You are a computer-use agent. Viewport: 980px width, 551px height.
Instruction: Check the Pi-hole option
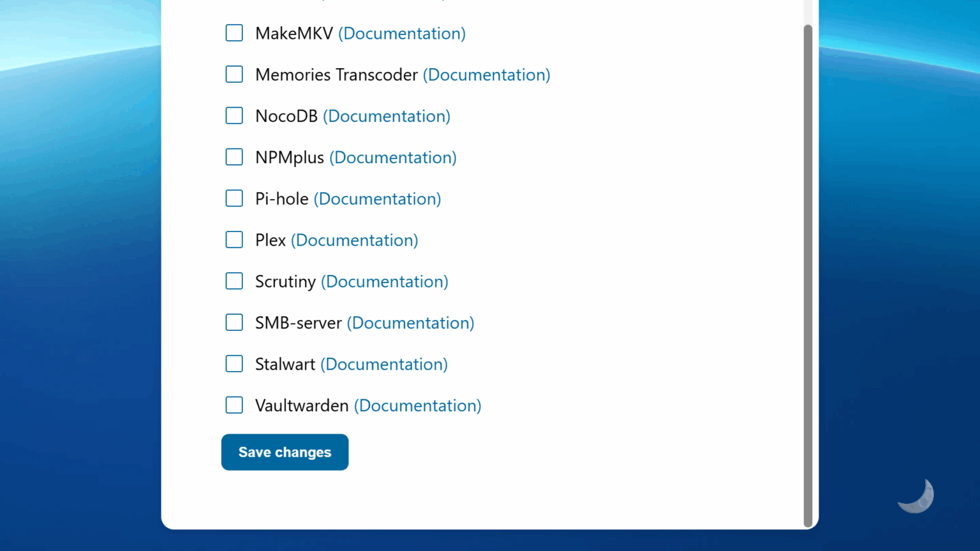(234, 198)
